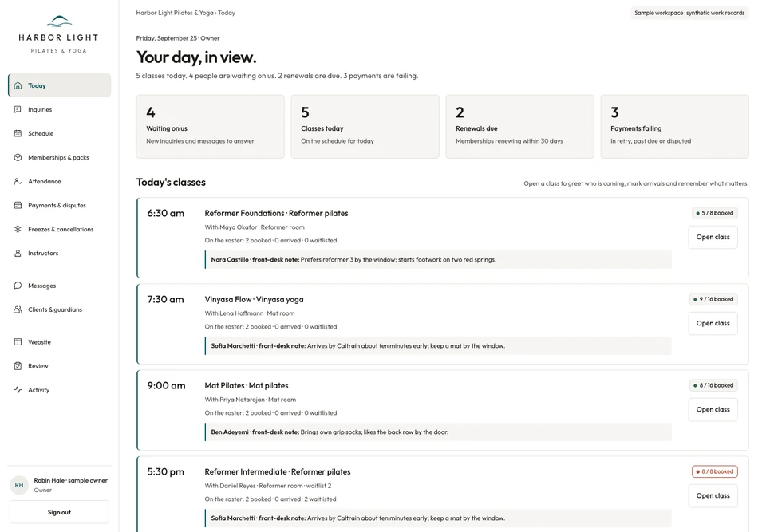Click the Sample workspace synthetic records tag

pos(689,14)
